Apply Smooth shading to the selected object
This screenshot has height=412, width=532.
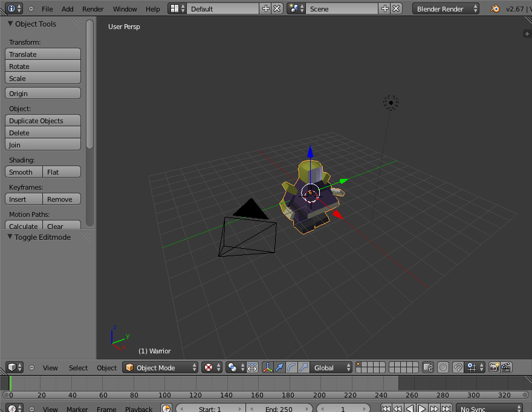(24, 172)
